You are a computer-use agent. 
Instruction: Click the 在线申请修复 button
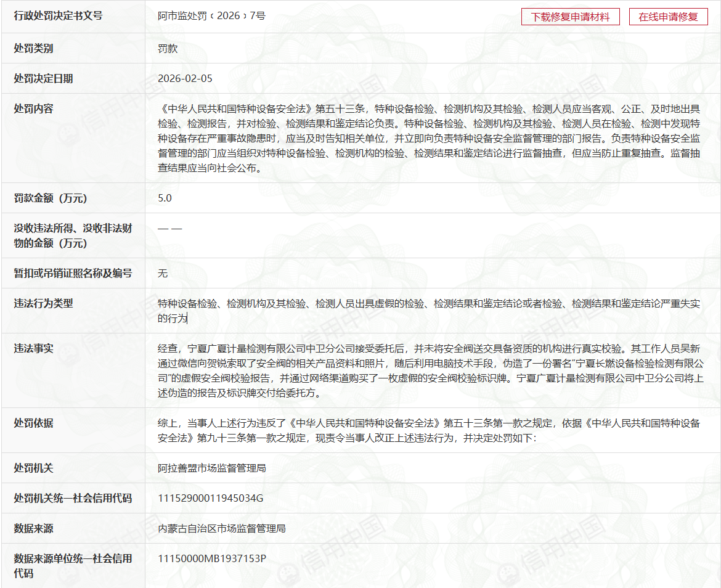668,17
